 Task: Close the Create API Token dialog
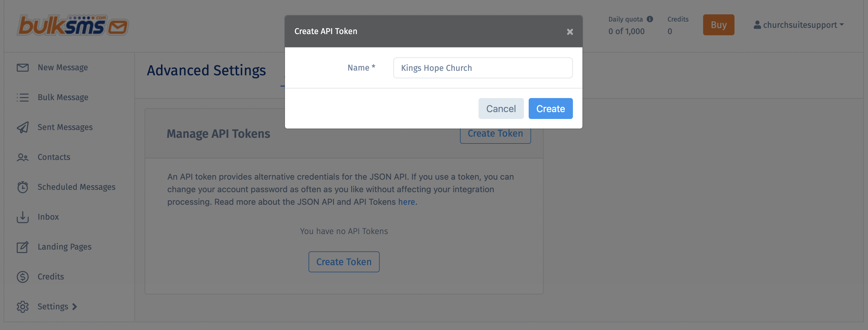(x=570, y=31)
